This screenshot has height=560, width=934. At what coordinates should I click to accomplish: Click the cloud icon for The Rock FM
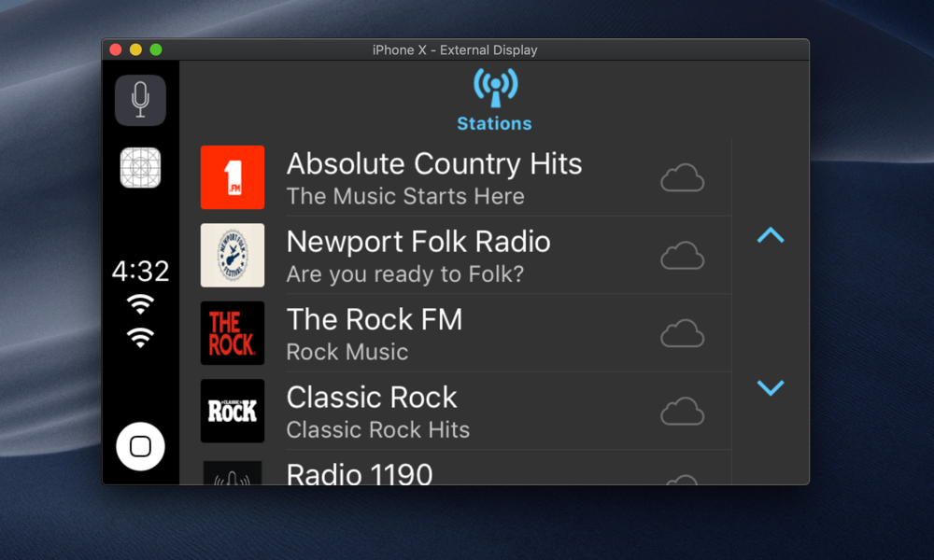tap(682, 333)
